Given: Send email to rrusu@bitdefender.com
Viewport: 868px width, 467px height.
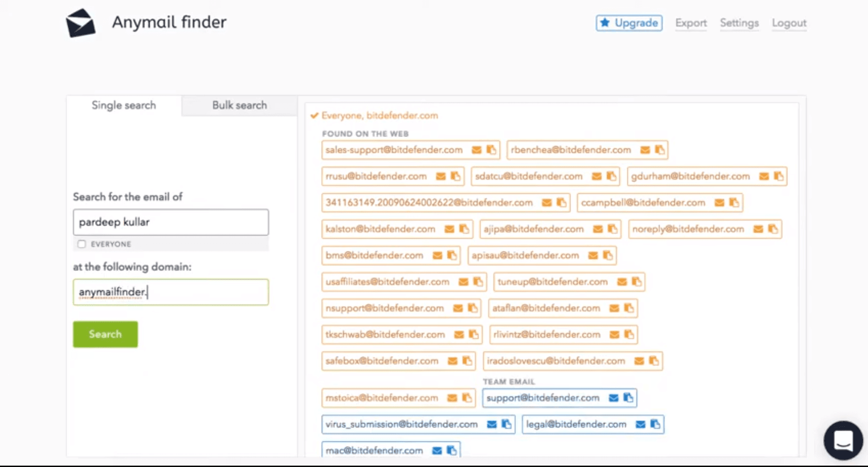Looking at the screenshot, I should 441,176.
